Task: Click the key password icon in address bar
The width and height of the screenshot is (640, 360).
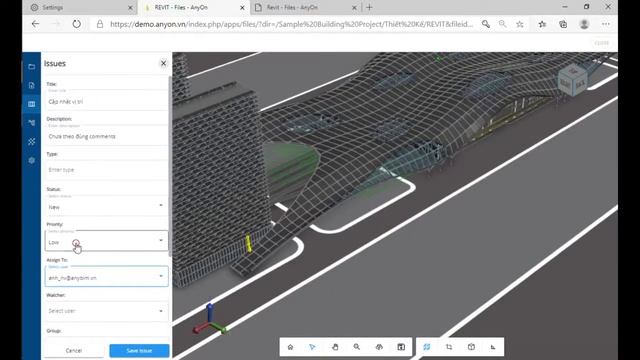Action: click(x=486, y=24)
